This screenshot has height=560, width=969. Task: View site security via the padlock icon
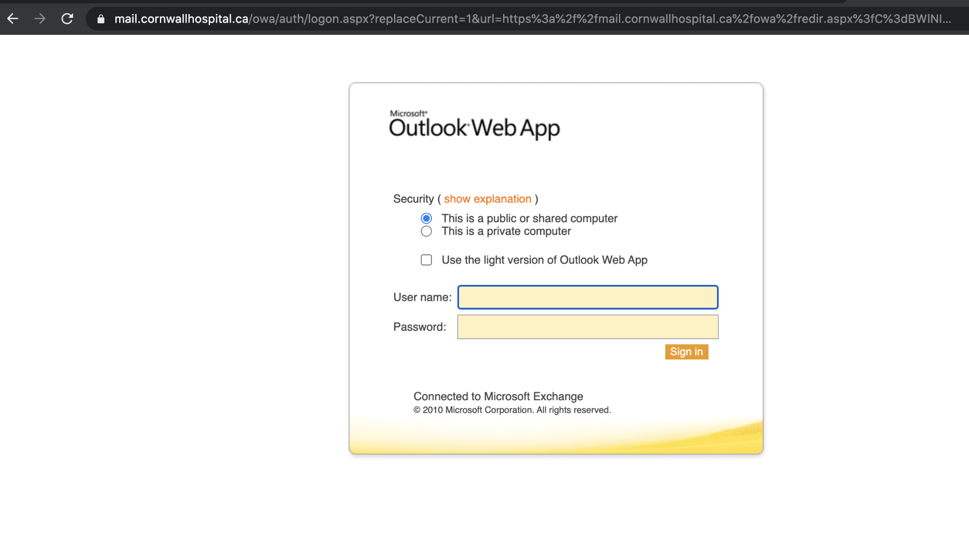click(101, 19)
